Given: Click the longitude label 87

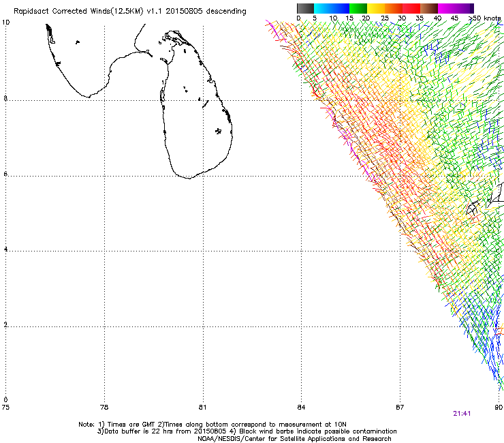Looking at the screenshot, I should click(400, 408).
